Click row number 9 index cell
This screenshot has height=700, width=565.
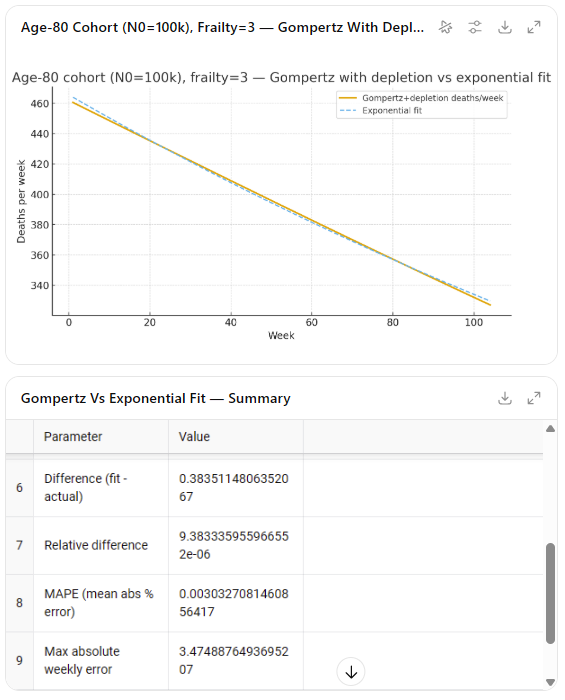[x=20, y=661]
